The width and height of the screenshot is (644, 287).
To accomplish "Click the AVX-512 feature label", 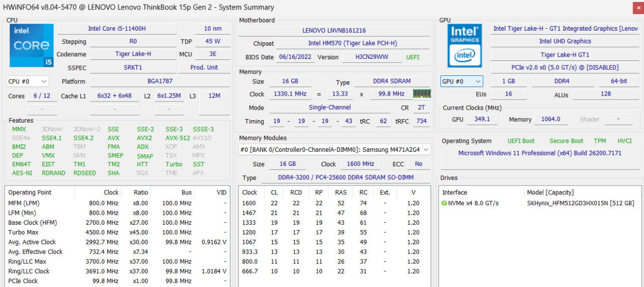I will 178,138.
